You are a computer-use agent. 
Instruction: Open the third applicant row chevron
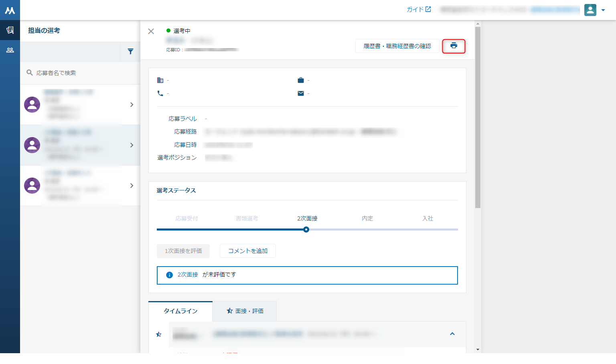click(132, 186)
